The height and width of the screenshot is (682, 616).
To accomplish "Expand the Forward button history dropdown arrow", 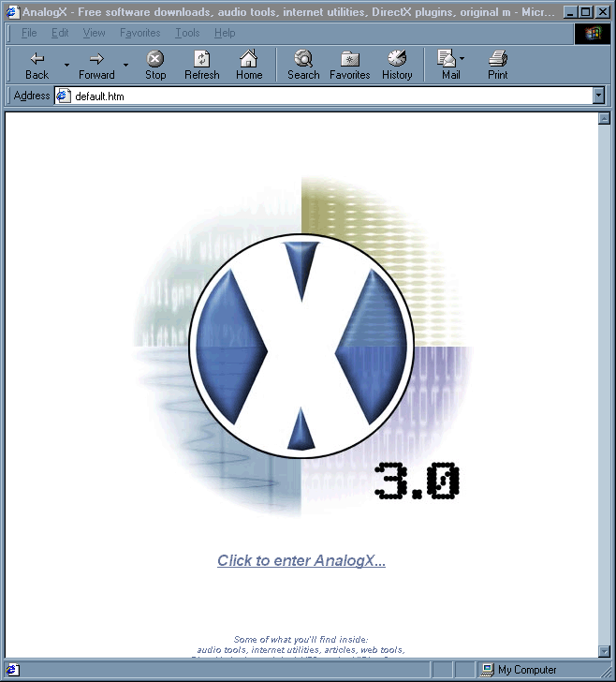I will pyautogui.click(x=126, y=65).
